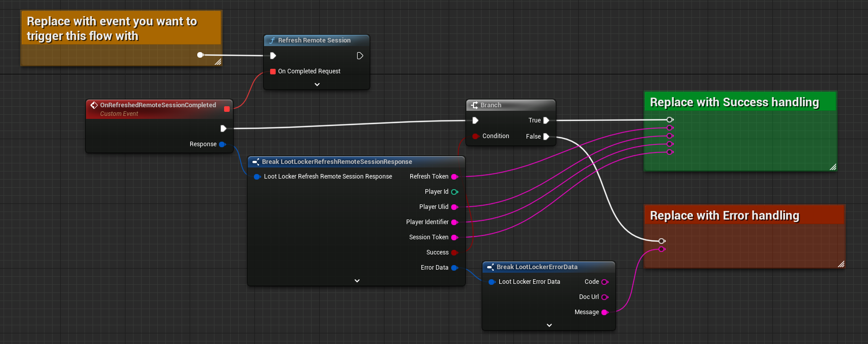Click the Response output pin on custom event
Screen dimensions: 868x344
[222, 144]
